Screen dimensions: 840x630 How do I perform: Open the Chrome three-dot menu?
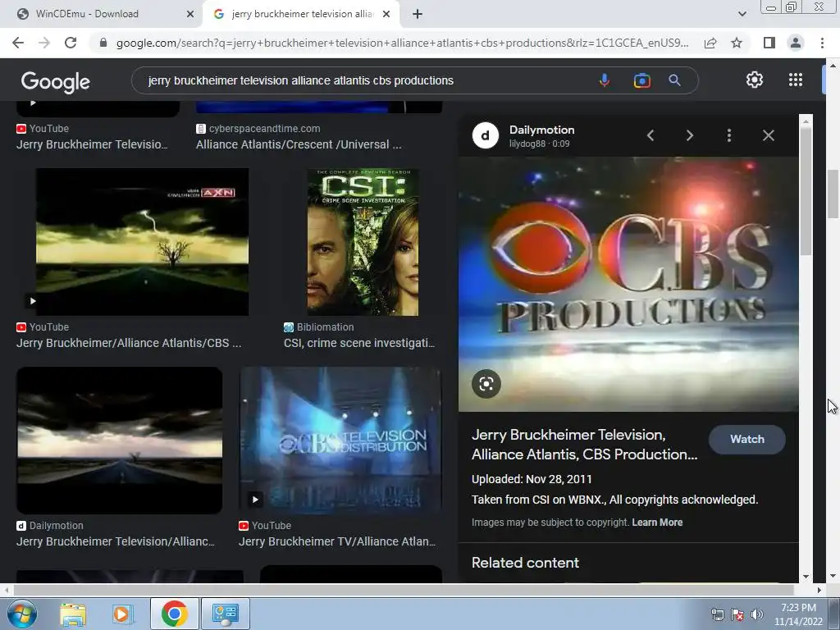pyautogui.click(x=822, y=43)
